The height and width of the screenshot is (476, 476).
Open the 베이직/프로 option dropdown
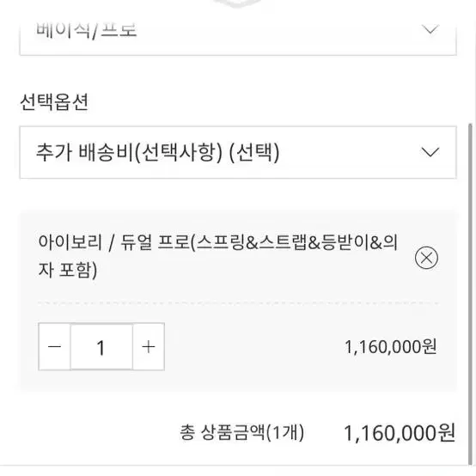(x=238, y=36)
